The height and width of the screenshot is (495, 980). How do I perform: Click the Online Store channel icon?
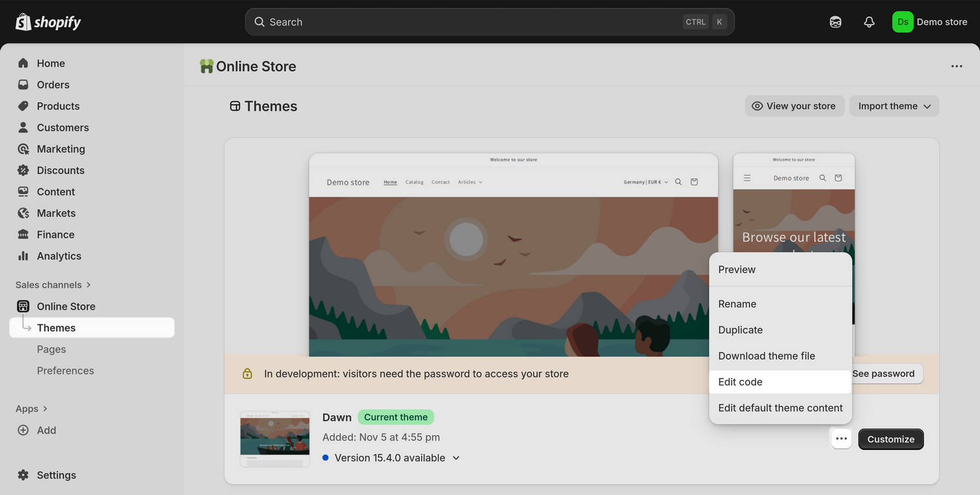[23, 306]
